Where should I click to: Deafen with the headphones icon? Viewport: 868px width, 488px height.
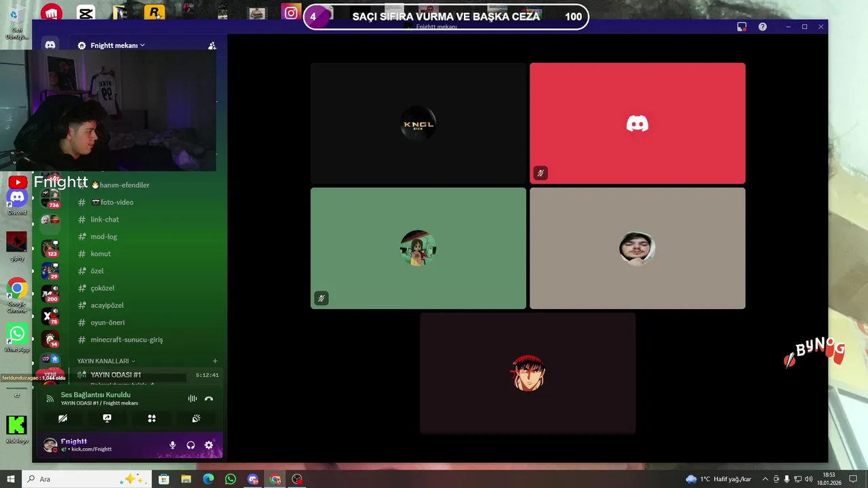pyautogui.click(x=191, y=445)
